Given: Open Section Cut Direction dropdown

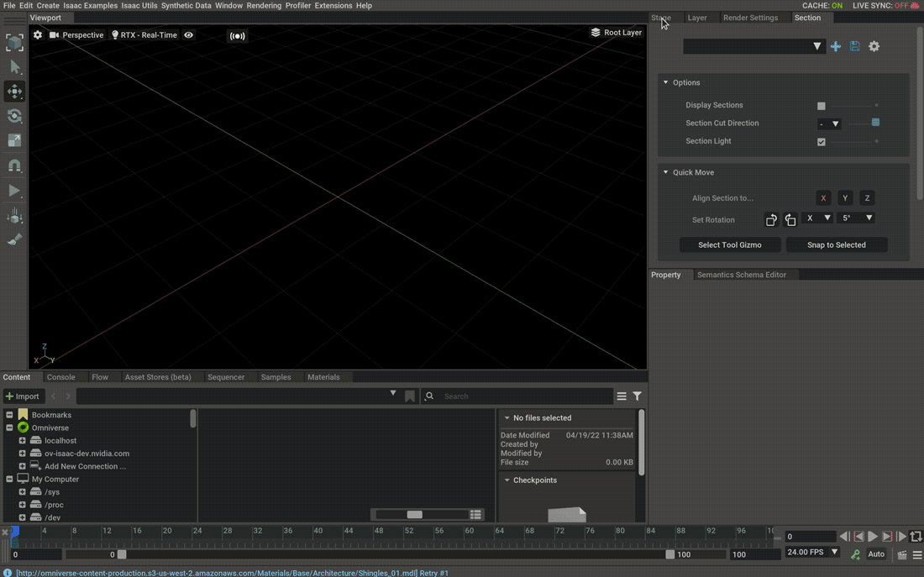Looking at the screenshot, I should click(x=828, y=123).
